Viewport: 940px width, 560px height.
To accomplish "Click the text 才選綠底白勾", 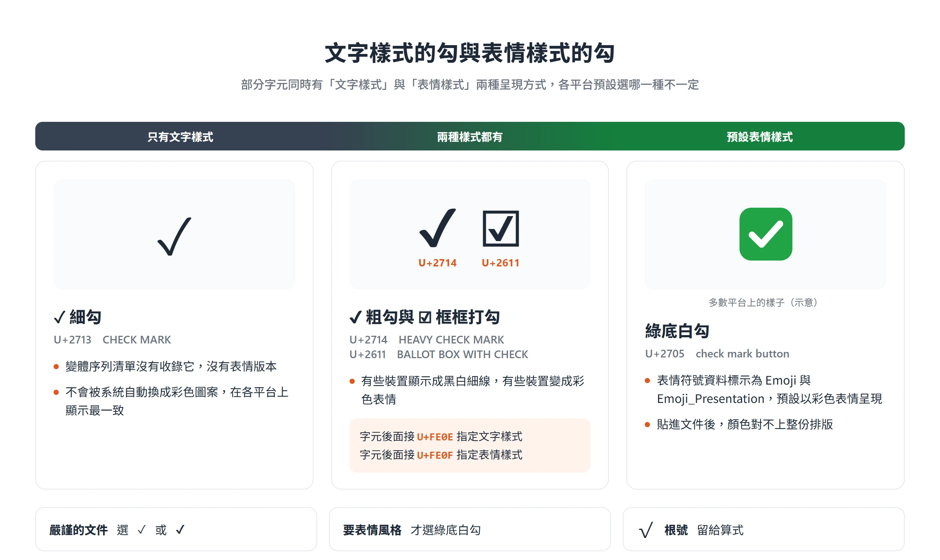I will point(446,530).
